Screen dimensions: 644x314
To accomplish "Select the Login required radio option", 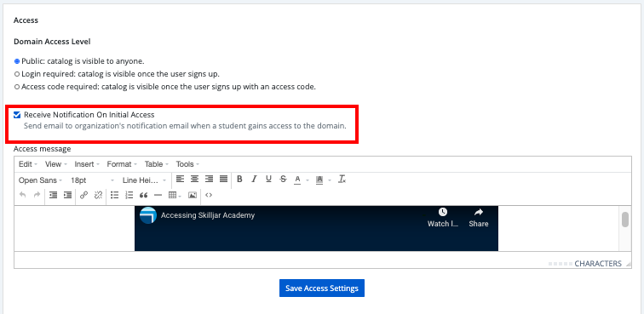I will 17,74.
